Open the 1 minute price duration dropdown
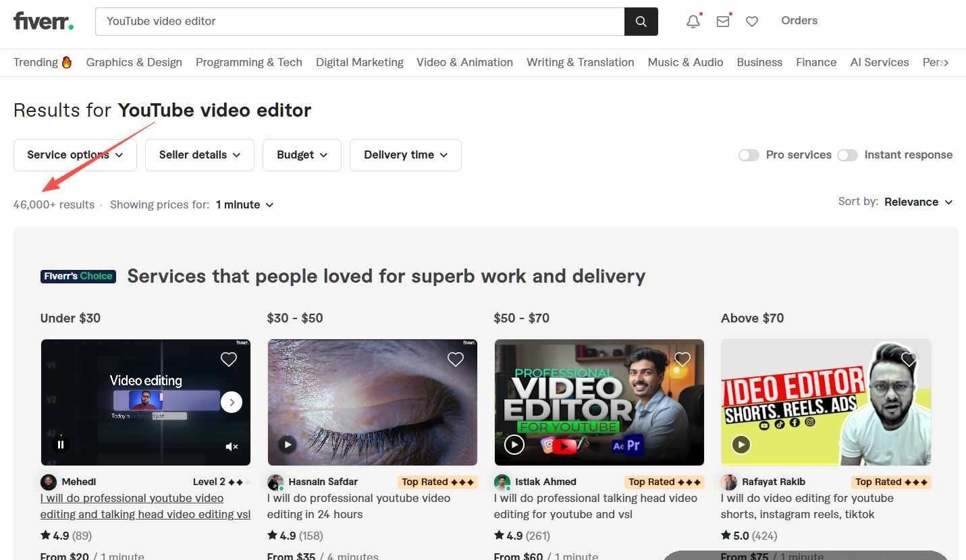The height and width of the screenshot is (560, 966). pos(244,204)
